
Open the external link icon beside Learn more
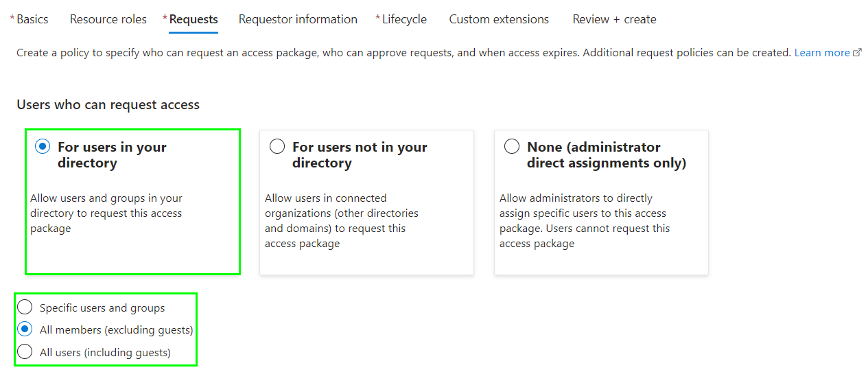point(857,53)
